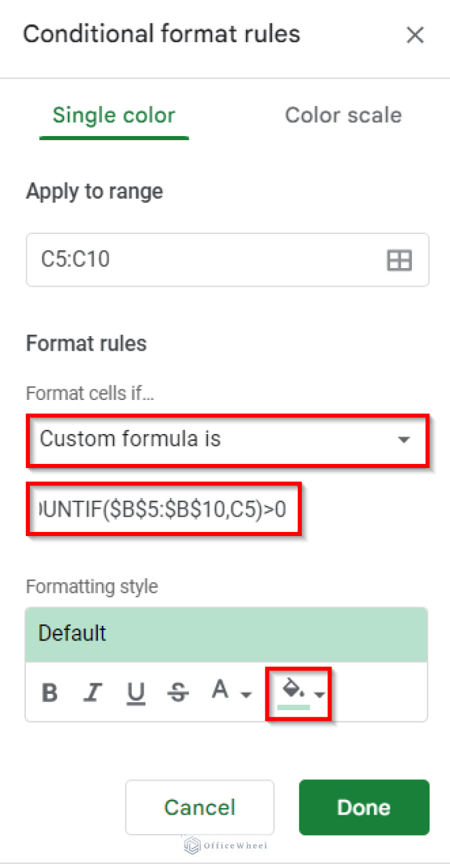Open the Custom formula is dropdown

point(404,440)
